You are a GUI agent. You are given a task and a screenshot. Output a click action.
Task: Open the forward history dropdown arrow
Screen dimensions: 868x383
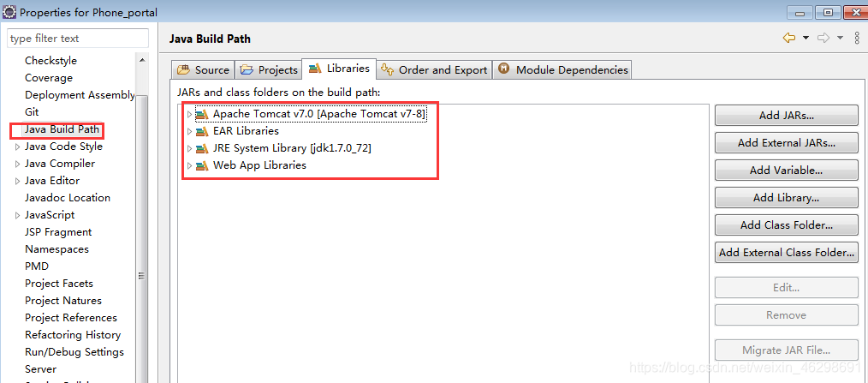pyautogui.click(x=841, y=38)
